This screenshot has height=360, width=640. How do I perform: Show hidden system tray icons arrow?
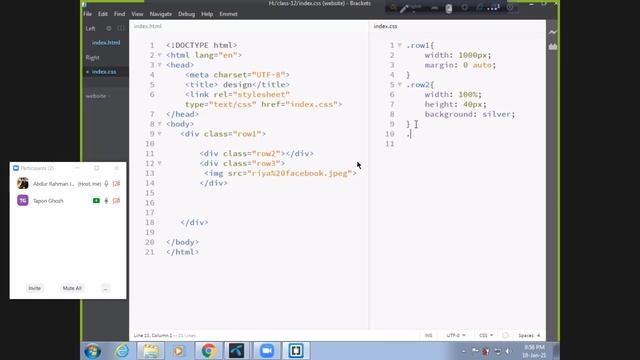(x=463, y=351)
